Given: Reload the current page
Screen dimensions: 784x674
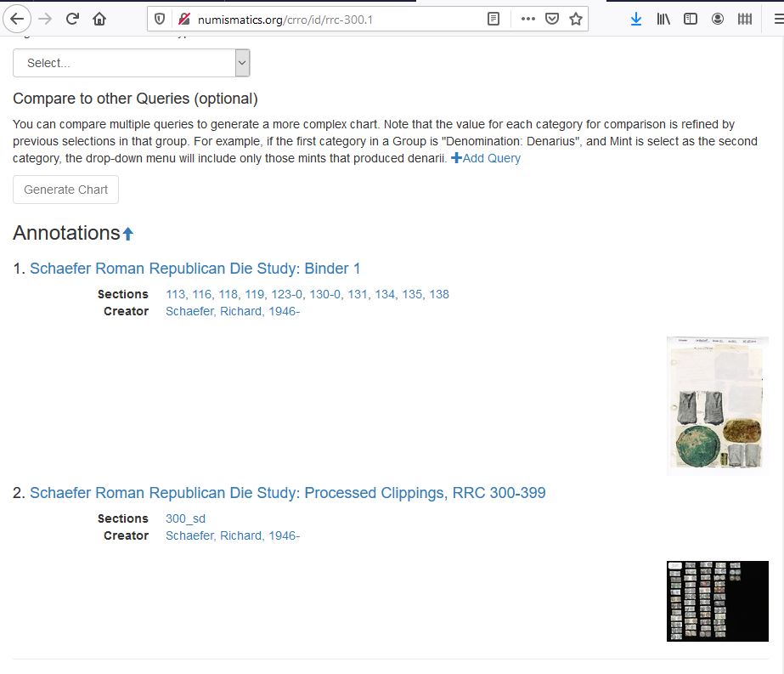Looking at the screenshot, I should (x=72, y=19).
